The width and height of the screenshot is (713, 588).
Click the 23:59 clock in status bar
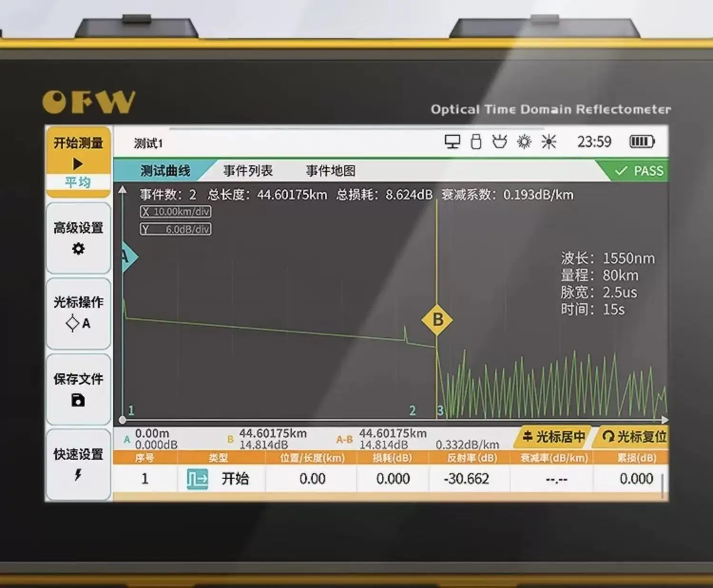(594, 142)
